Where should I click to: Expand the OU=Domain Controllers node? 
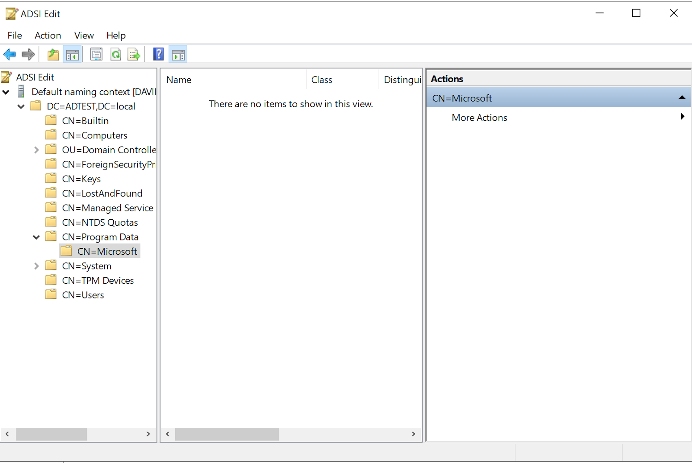click(x=37, y=150)
